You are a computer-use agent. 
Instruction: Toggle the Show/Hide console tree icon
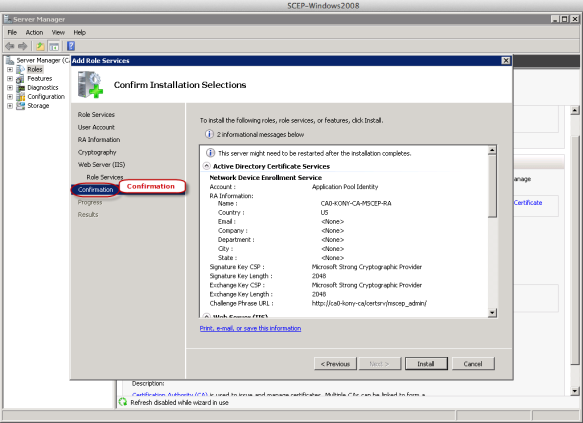pos(54,46)
